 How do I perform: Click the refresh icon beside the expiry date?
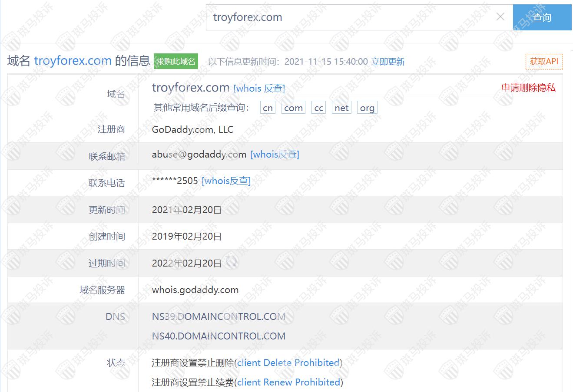pos(232,262)
